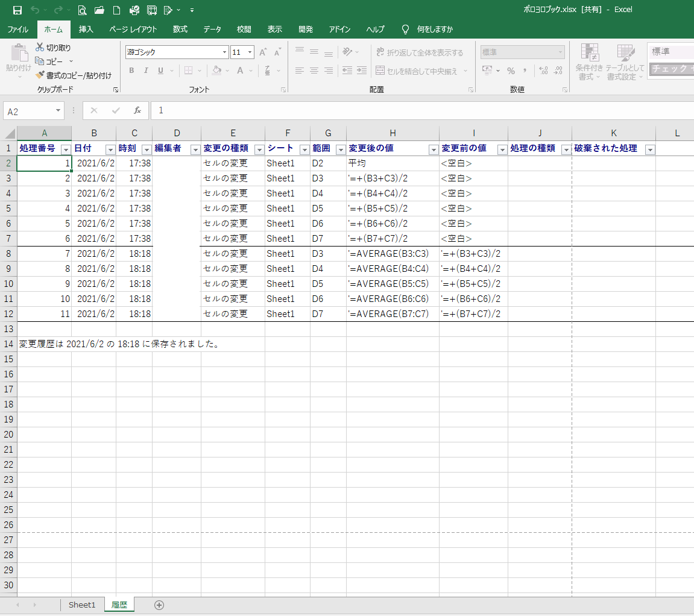
Task: Open Clipboard group dialog launcher
Action: [x=116, y=90]
